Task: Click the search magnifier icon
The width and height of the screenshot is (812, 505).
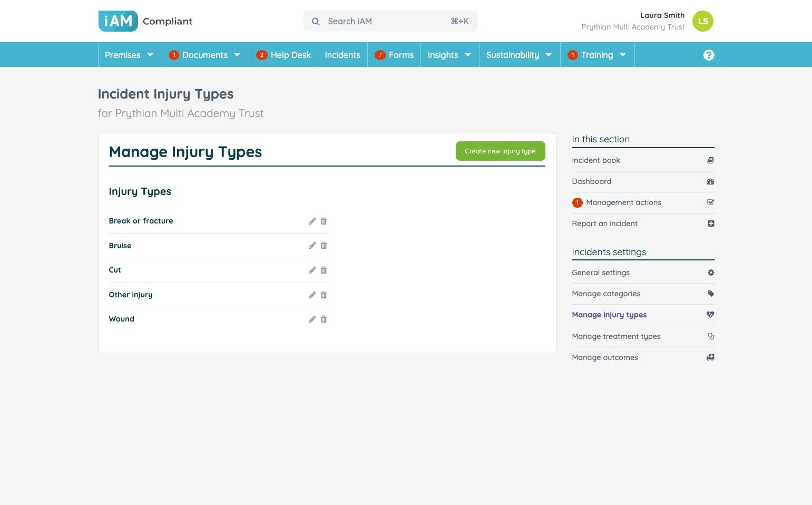Action: (x=316, y=22)
